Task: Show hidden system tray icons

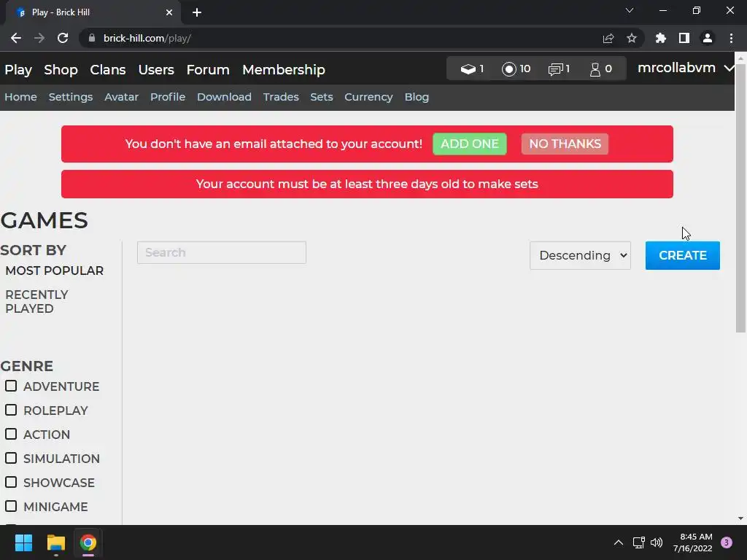Action: click(619, 542)
